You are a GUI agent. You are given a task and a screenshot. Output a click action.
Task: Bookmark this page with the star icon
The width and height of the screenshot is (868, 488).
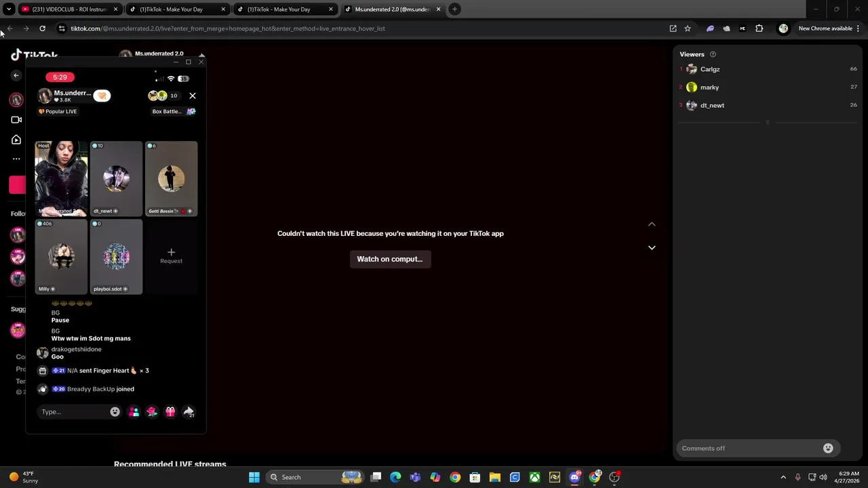click(688, 28)
